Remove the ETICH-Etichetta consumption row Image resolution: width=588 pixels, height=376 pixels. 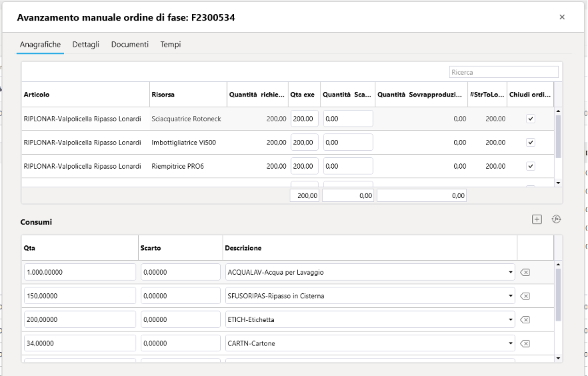tap(525, 320)
